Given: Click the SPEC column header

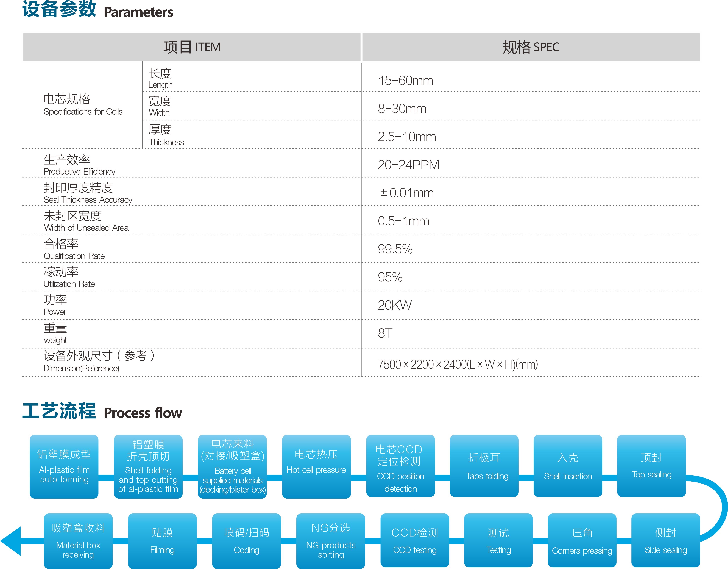Looking at the screenshot, I should (x=531, y=47).
